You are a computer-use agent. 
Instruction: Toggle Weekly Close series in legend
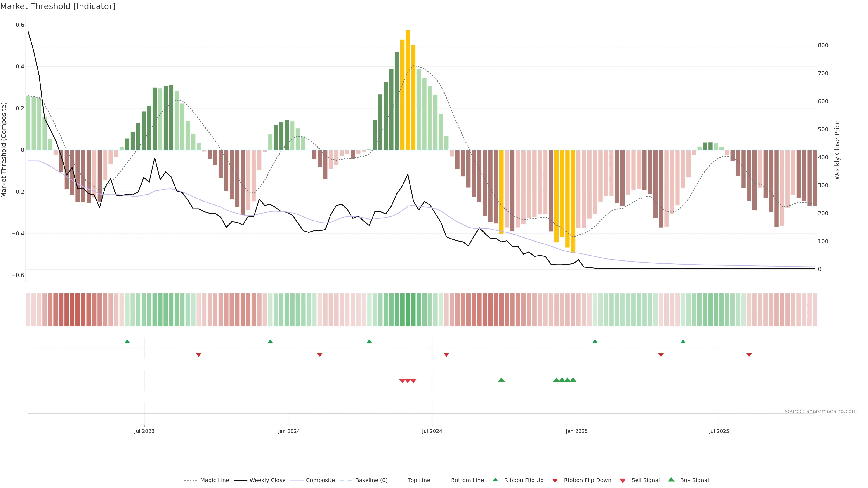267,480
